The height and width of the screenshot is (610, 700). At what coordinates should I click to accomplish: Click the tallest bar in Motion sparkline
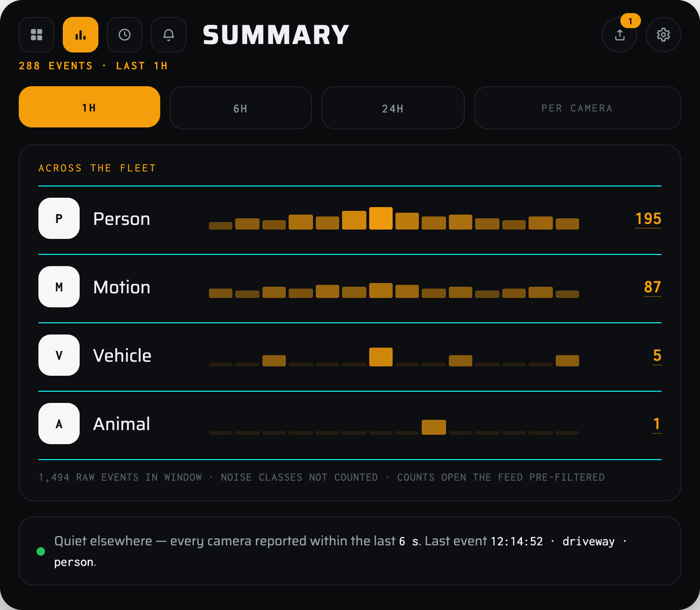(x=381, y=290)
